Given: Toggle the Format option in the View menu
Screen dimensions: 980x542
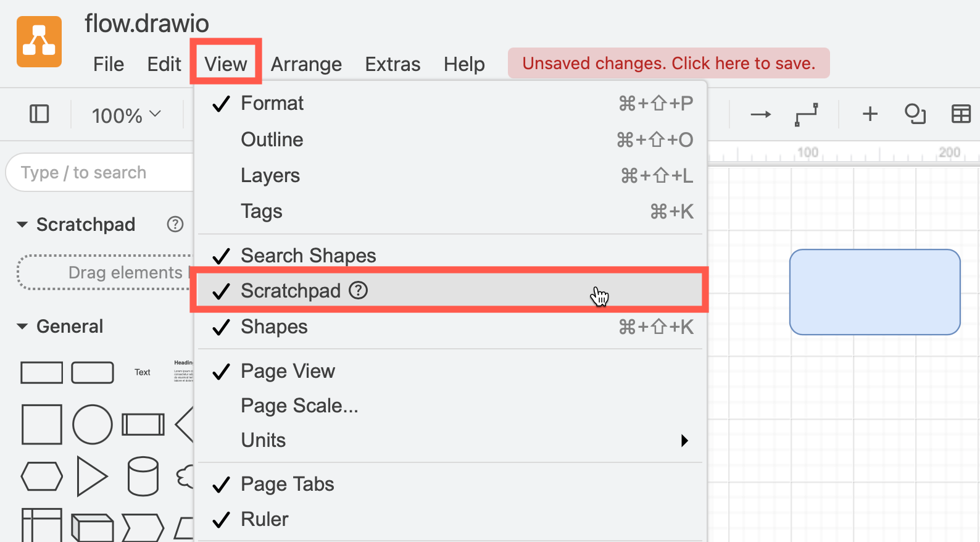Looking at the screenshot, I should [x=272, y=102].
